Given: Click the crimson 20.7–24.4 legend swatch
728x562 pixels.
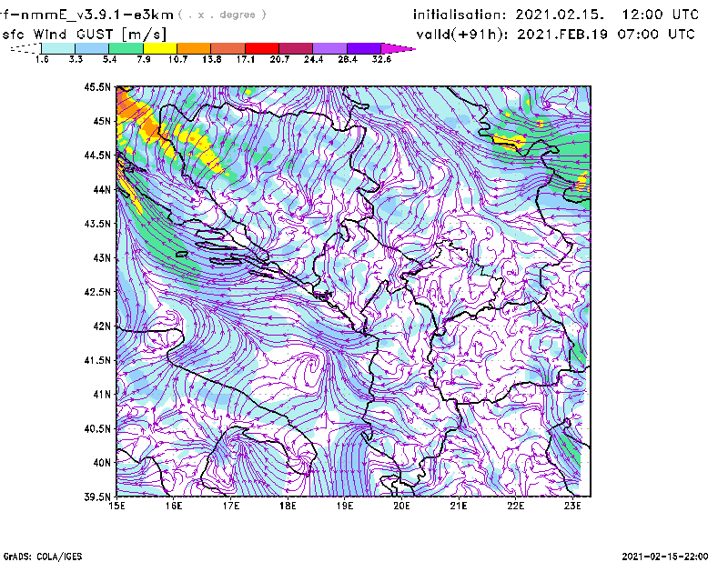Looking at the screenshot, I should pyautogui.click(x=296, y=48).
